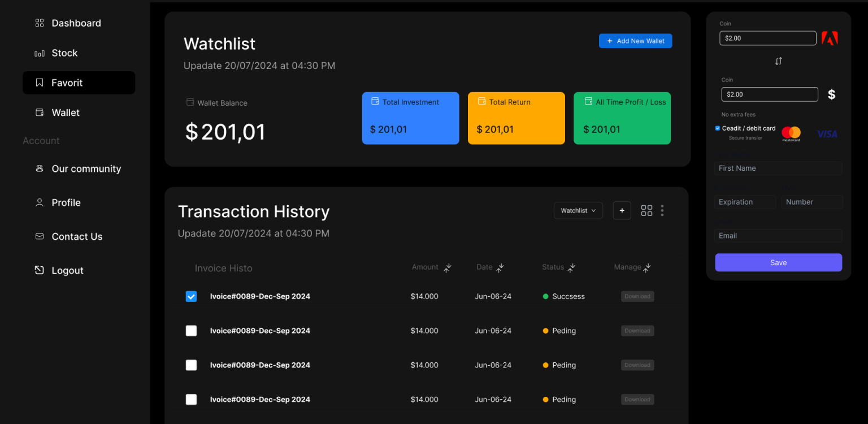Viewport: 868px width, 424px height.
Task: Click the Contact Us envelope icon
Action: tap(40, 236)
